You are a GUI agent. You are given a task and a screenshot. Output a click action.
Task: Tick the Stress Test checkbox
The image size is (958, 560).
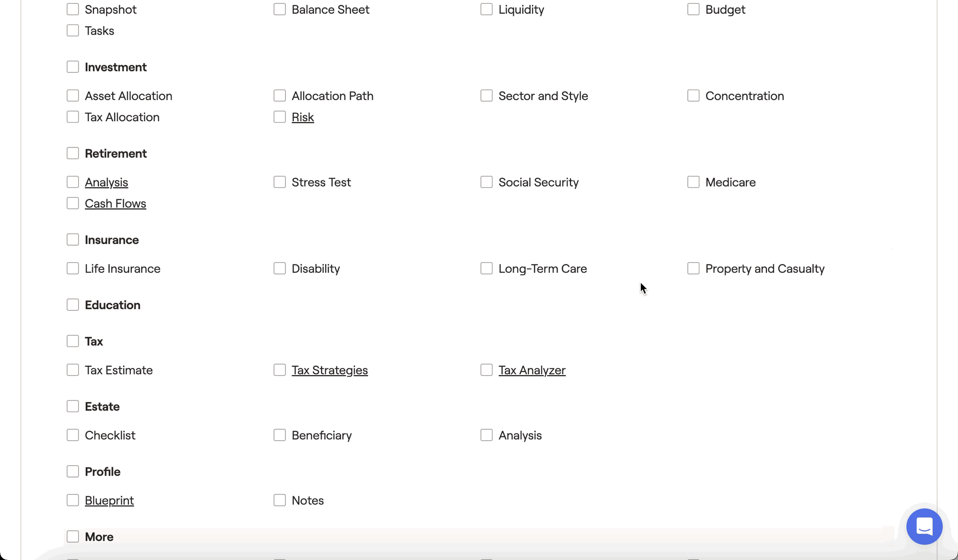click(280, 182)
